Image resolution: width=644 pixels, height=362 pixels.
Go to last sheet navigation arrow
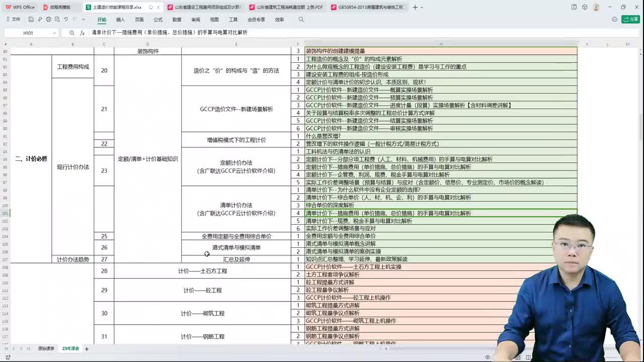tap(28, 348)
